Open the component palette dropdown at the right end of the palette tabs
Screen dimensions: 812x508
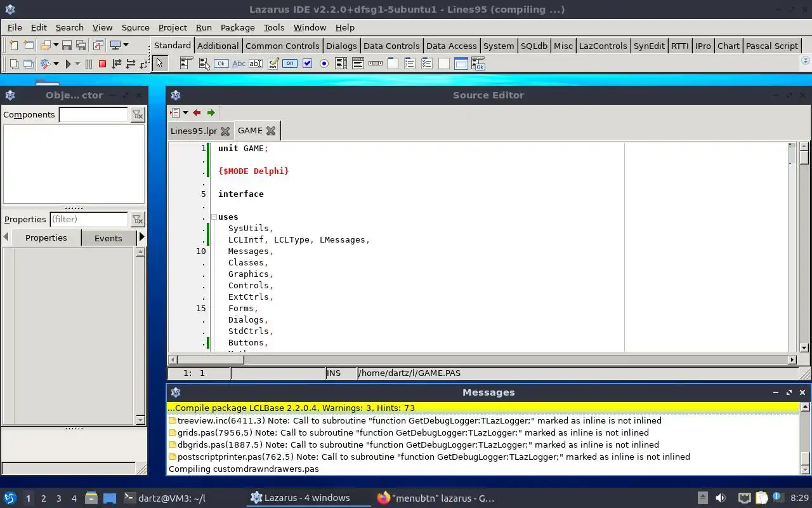click(x=806, y=61)
